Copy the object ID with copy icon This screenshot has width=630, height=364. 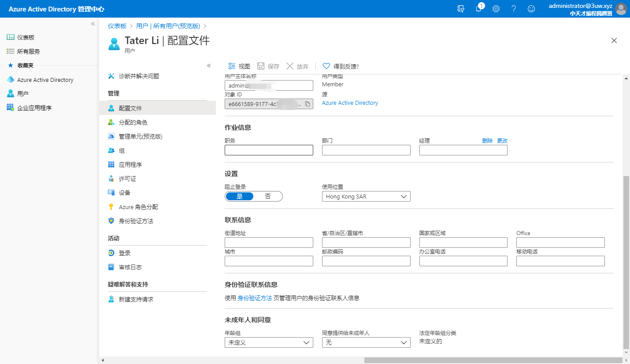click(308, 104)
